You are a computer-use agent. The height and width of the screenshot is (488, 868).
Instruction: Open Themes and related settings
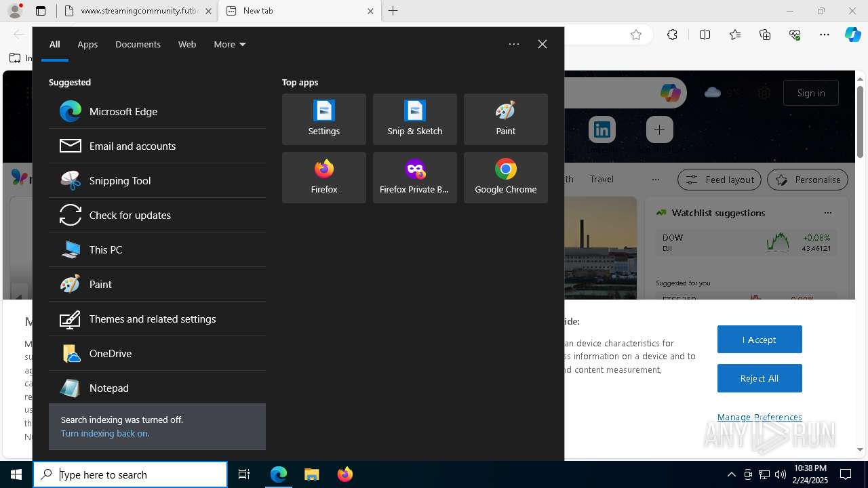[157, 319]
